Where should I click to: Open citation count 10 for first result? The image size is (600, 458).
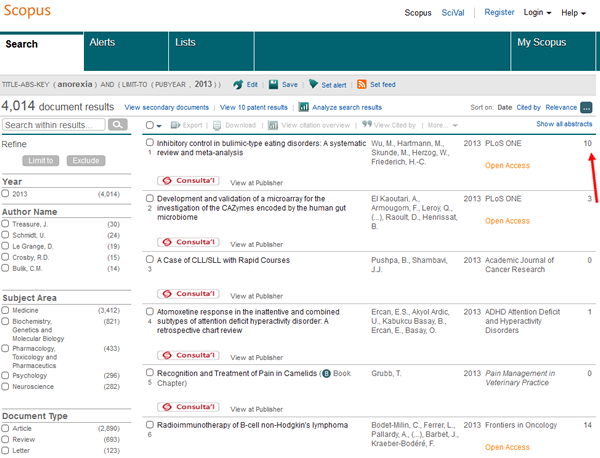[x=588, y=144]
